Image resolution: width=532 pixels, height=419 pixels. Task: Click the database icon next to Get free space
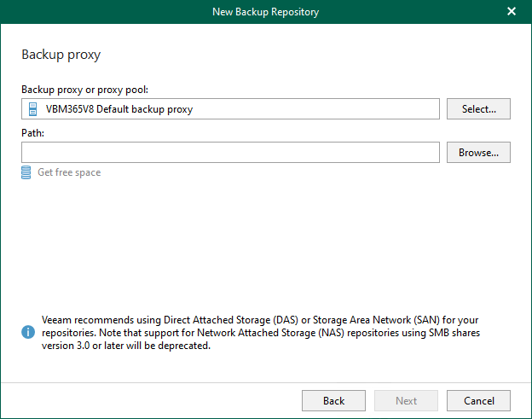(27, 172)
